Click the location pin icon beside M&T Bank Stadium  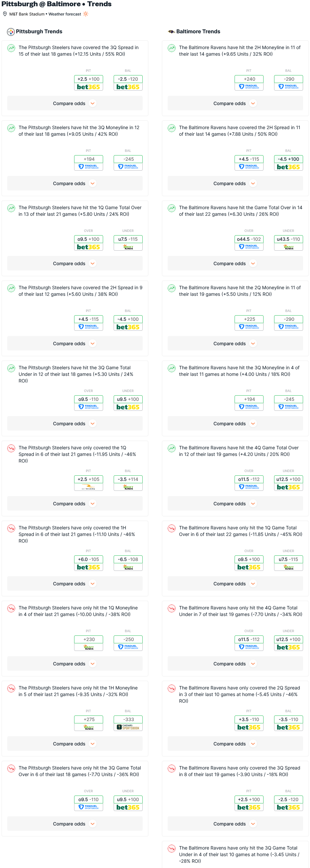5,14
